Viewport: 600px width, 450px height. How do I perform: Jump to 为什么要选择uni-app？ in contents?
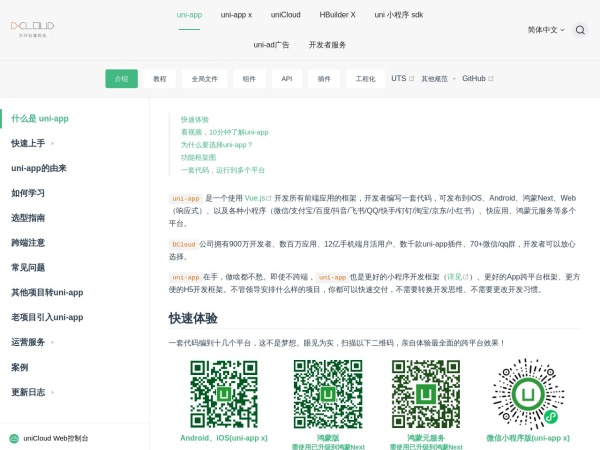pos(217,144)
